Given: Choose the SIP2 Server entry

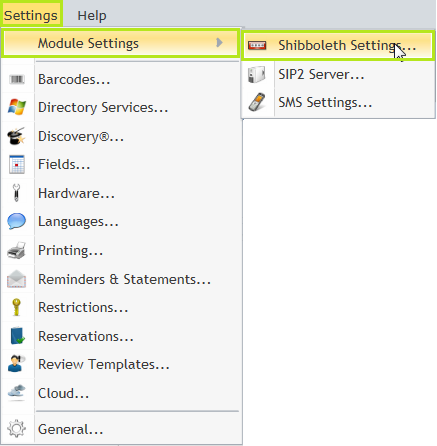Looking at the screenshot, I should click(337, 74).
